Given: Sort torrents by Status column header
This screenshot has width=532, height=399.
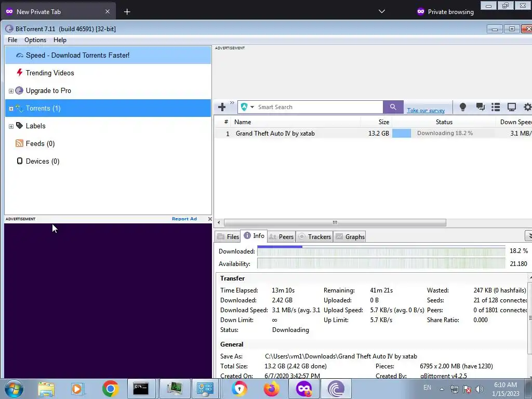Looking at the screenshot, I should [444, 122].
